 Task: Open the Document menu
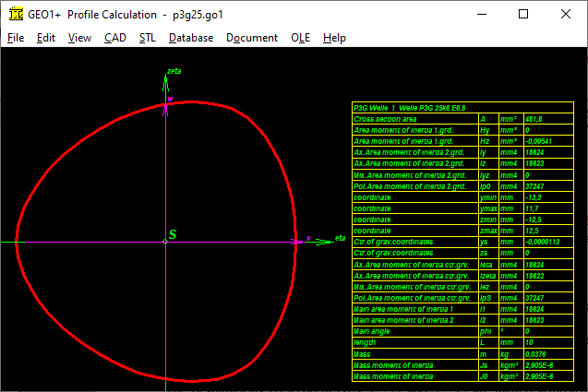(252, 38)
